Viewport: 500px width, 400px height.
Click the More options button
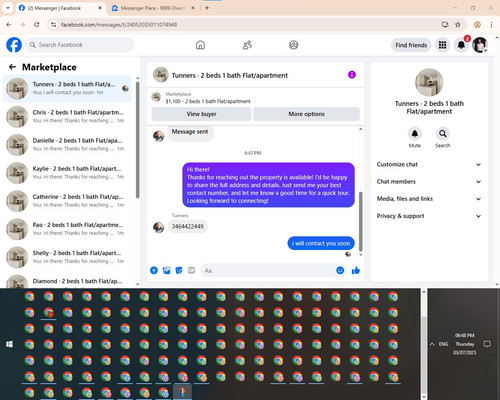[x=306, y=114]
